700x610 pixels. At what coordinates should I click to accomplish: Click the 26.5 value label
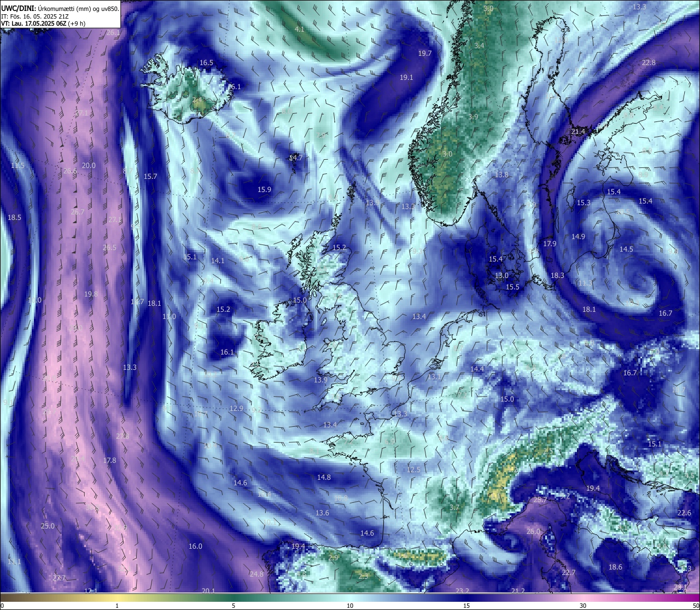pyautogui.click(x=109, y=248)
